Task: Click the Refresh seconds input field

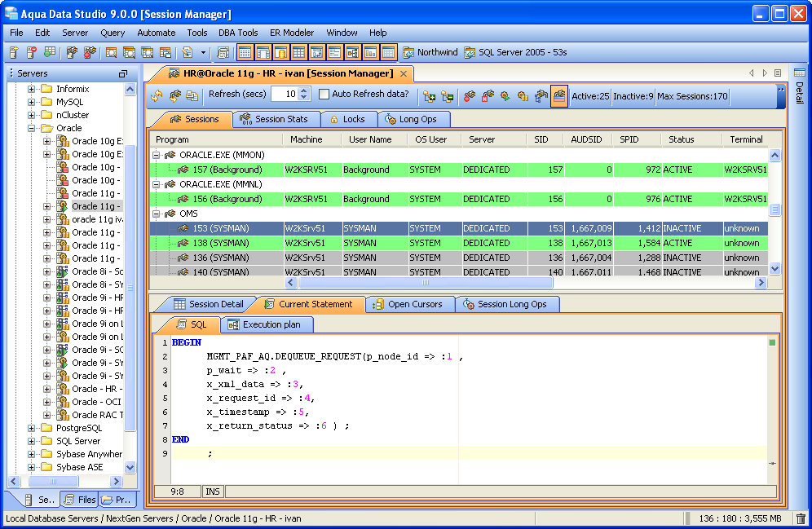Action: click(x=284, y=95)
